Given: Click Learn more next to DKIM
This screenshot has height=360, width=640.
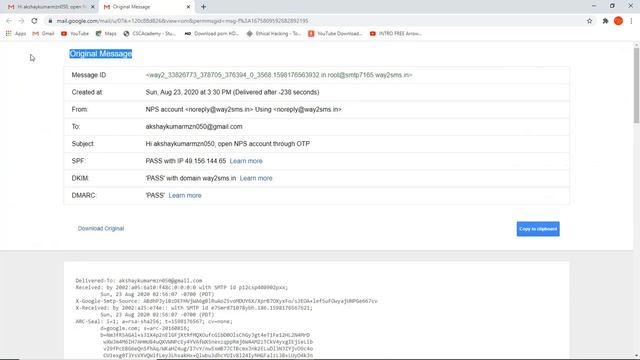Looking at the screenshot, I should coord(256,178).
